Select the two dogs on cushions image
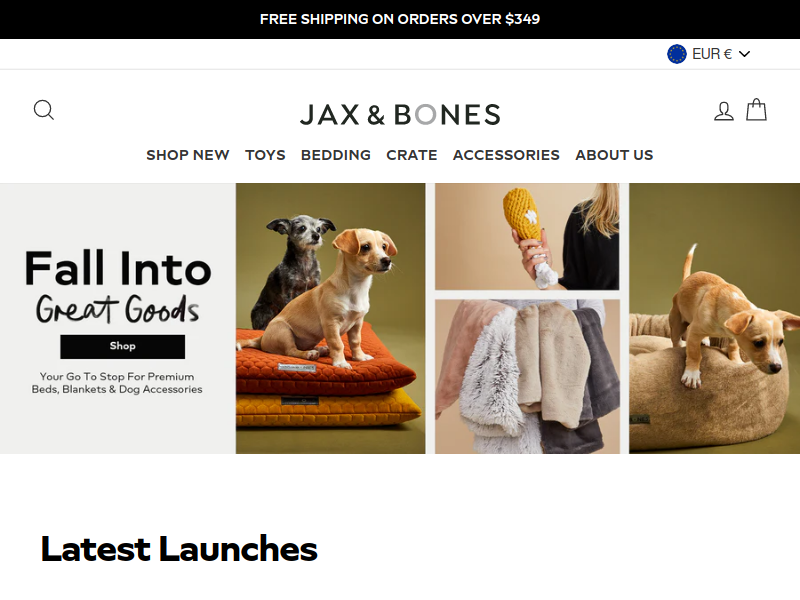This screenshot has height=600, width=800. point(330,318)
